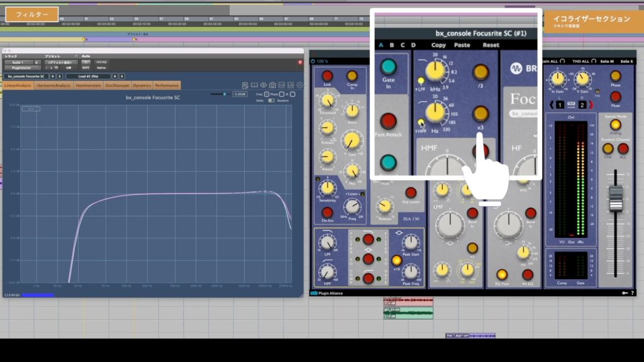Click the V Gain knob

tap(582, 79)
